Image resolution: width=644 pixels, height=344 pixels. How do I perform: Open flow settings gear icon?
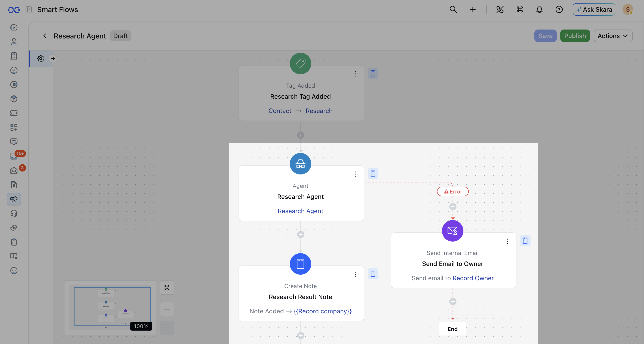(x=41, y=58)
